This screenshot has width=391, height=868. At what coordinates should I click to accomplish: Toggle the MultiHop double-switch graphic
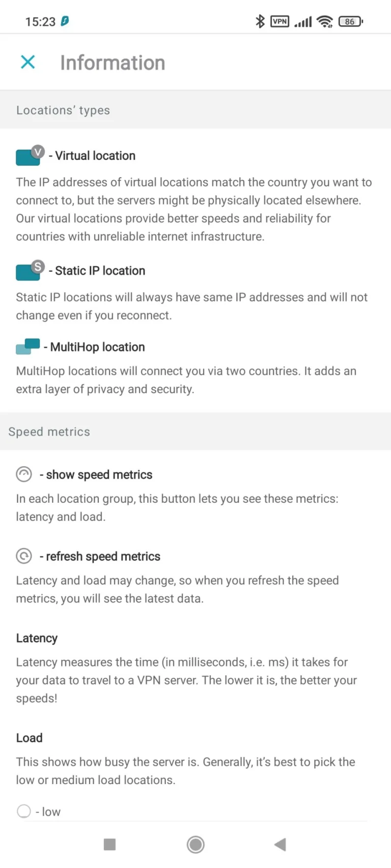pos(28,346)
